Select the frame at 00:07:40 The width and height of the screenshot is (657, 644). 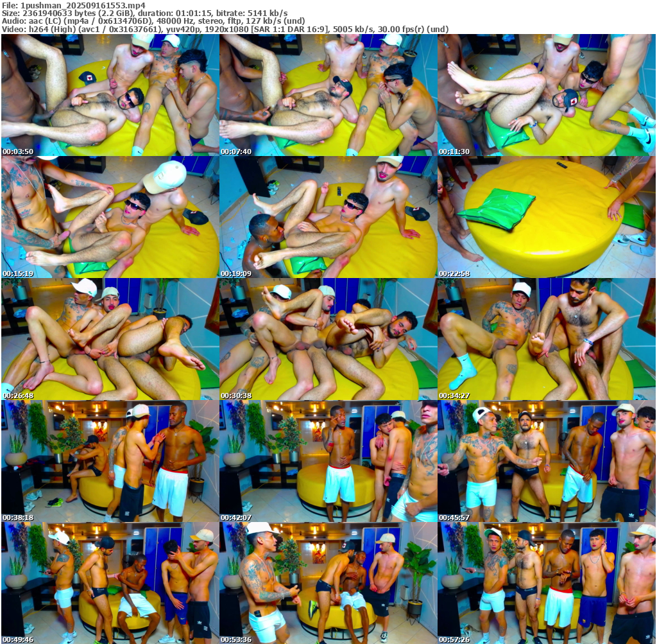click(x=328, y=95)
